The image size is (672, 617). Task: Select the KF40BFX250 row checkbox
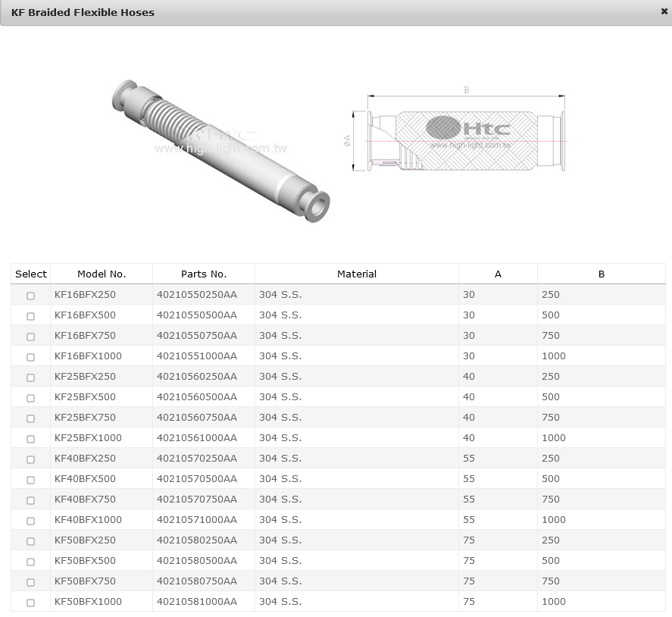point(31,459)
